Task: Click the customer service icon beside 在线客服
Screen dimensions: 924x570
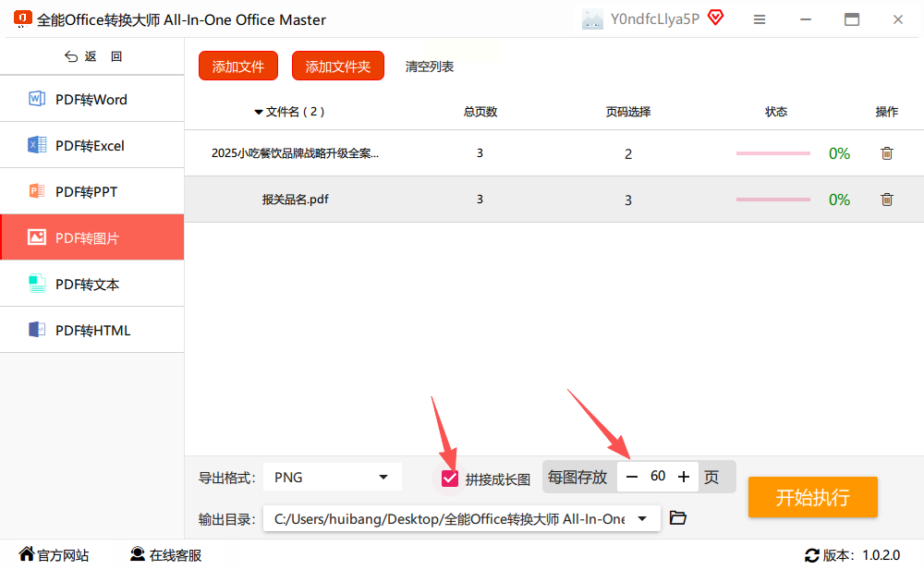Action: pyautogui.click(x=138, y=553)
